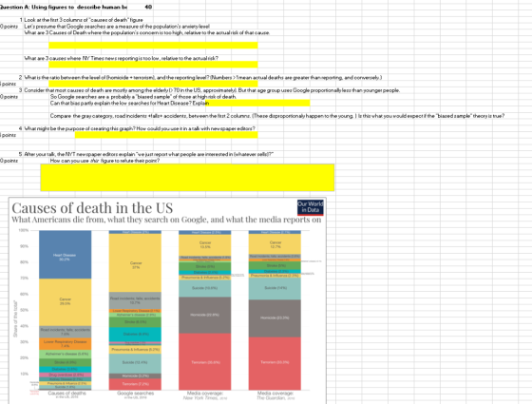
Task: Click the Terrorism segment in The Guardian column
Action: pos(275,363)
